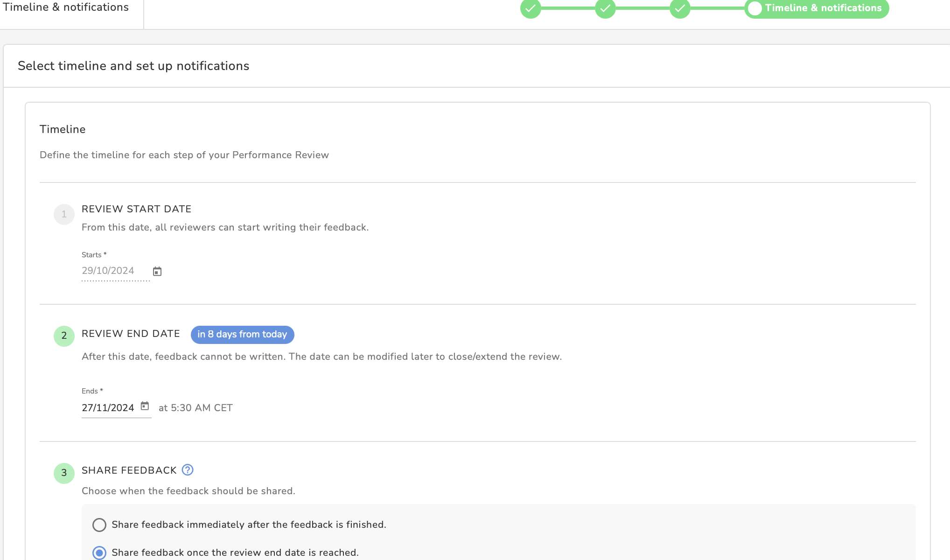Select share feedback immediately after finished option
This screenshot has width=950, height=560.
(x=99, y=525)
